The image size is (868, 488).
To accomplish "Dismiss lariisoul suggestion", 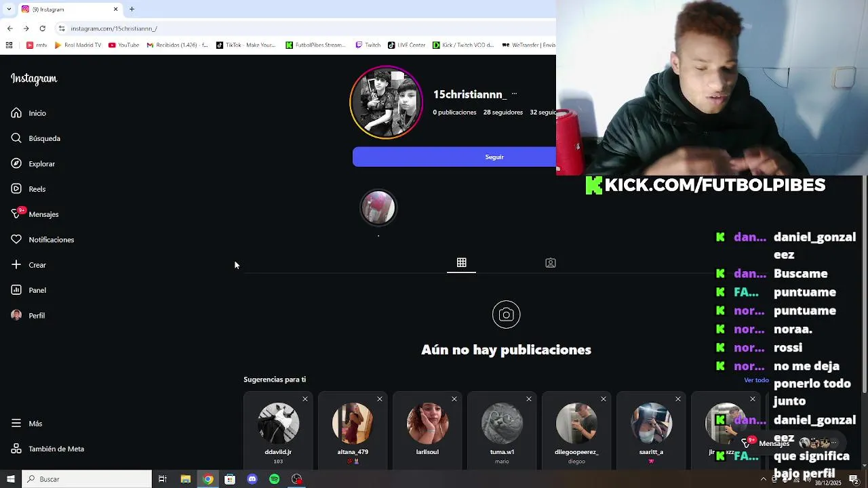I will coord(454,399).
